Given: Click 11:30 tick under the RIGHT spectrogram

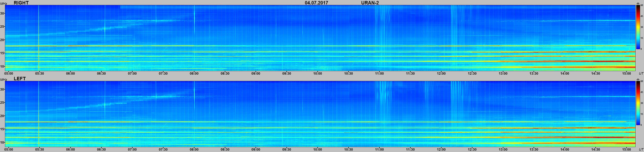Looking at the screenshot, I should (x=410, y=73).
